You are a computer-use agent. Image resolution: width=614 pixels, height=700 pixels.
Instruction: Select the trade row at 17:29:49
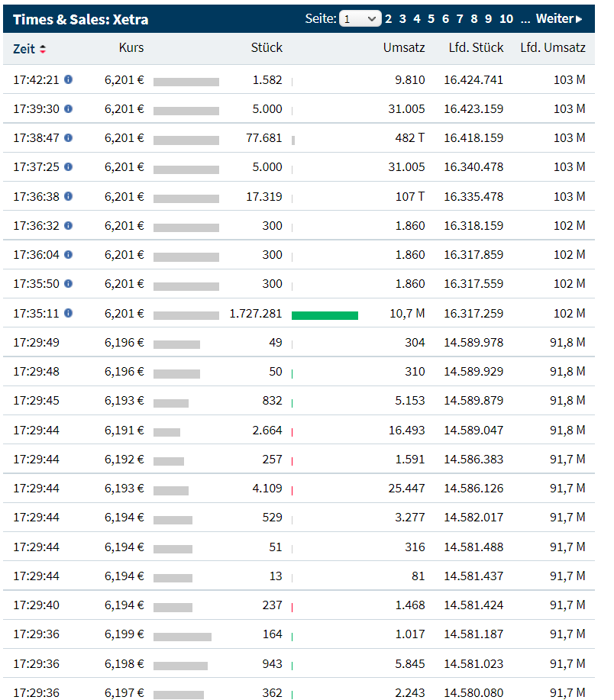[305, 342]
